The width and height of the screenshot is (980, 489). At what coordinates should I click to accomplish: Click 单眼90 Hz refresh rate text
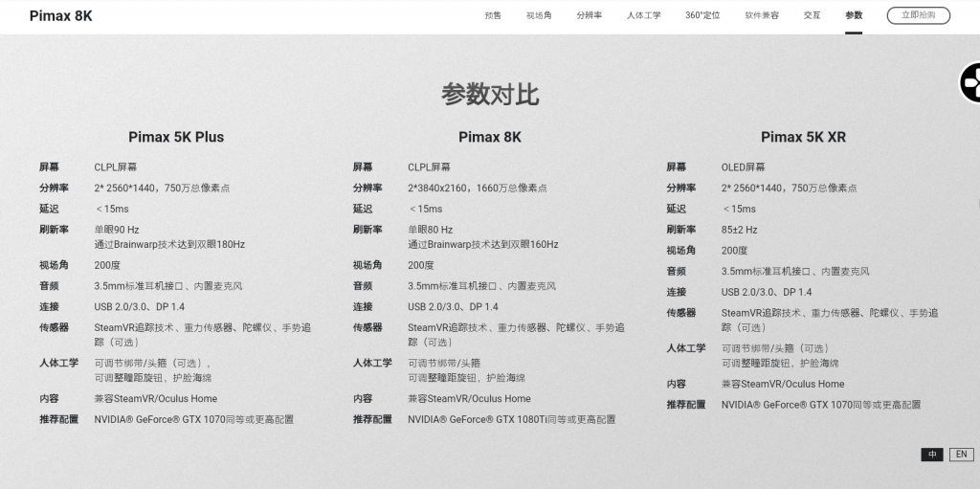116,230
